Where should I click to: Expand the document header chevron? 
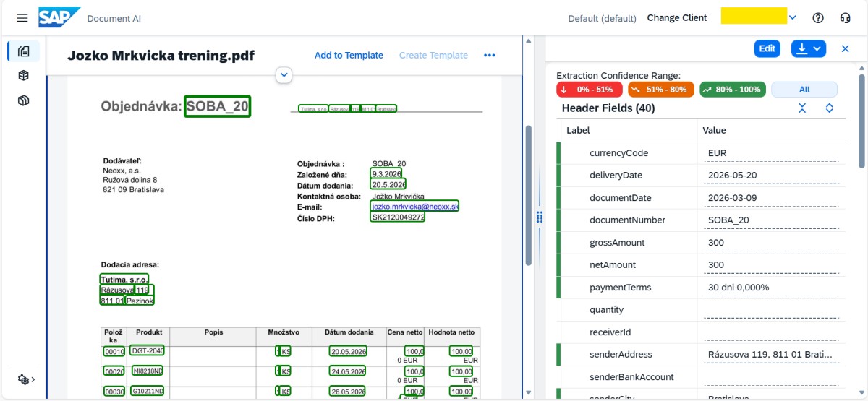[284, 74]
